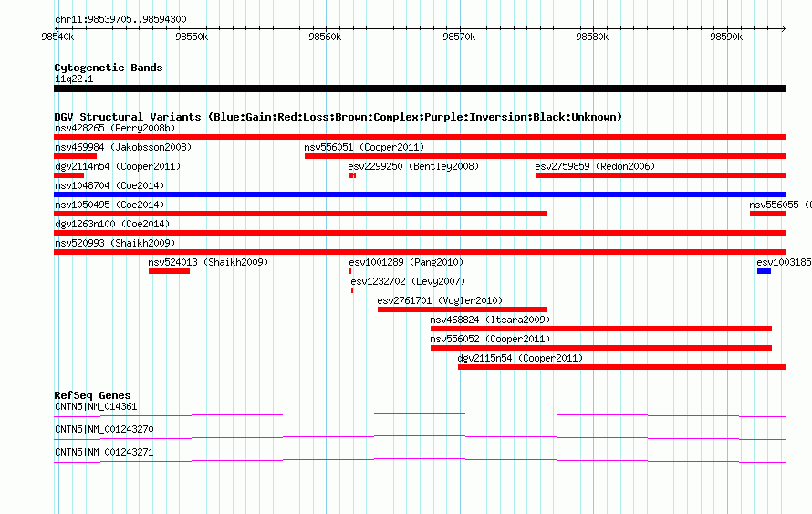Viewport: 812px width, 514px height.
Task: Click the Cytogenetic Bands track title
Action: point(109,68)
